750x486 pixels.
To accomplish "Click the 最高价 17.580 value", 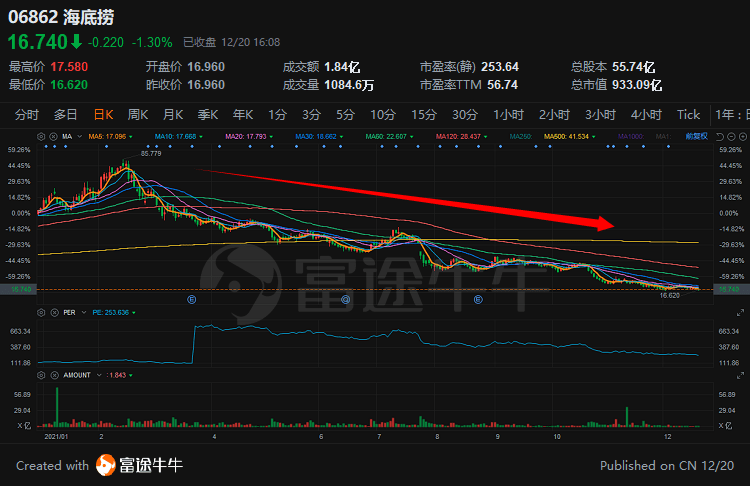I will 69,66.
